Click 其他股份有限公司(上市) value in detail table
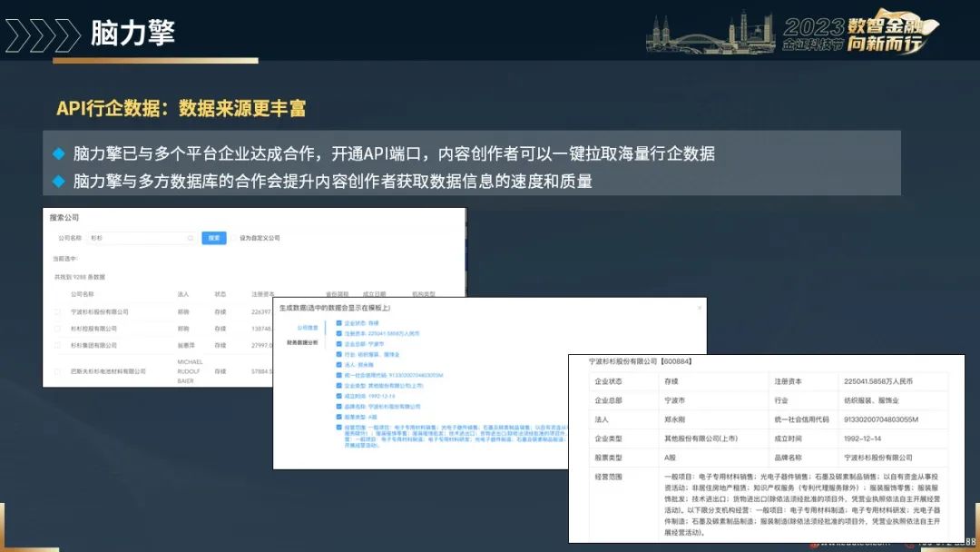This screenshot has height=552, width=980. [701, 439]
